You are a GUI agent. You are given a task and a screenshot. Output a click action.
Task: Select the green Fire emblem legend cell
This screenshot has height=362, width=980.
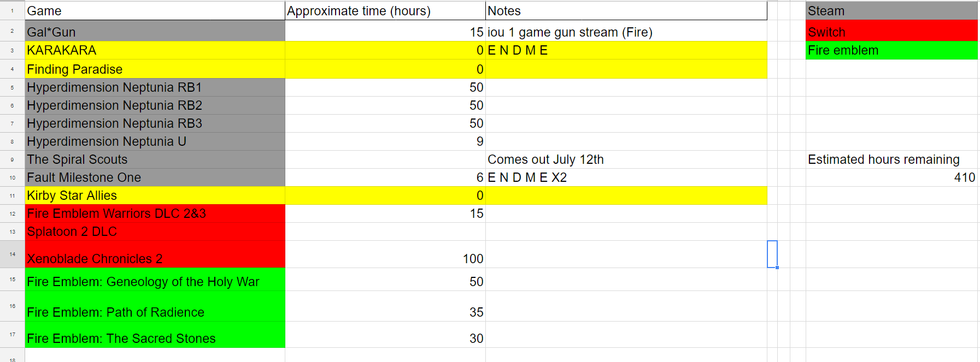click(891, 50)
